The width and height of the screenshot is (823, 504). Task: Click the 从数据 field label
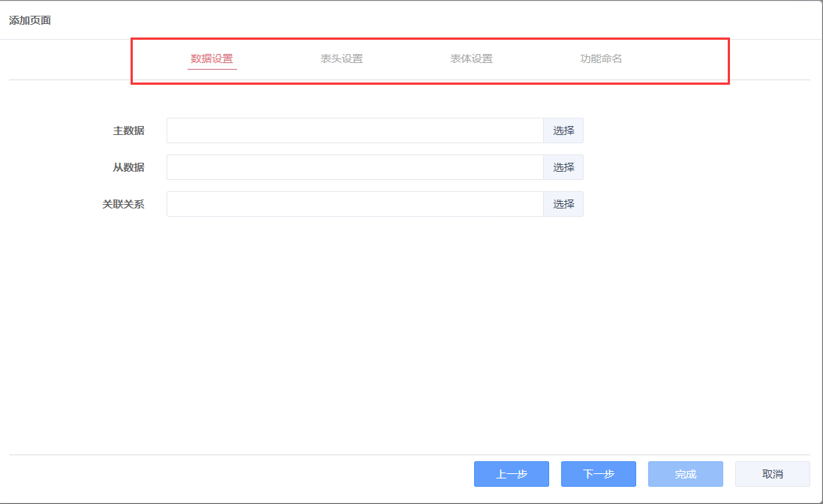(128, 167)
